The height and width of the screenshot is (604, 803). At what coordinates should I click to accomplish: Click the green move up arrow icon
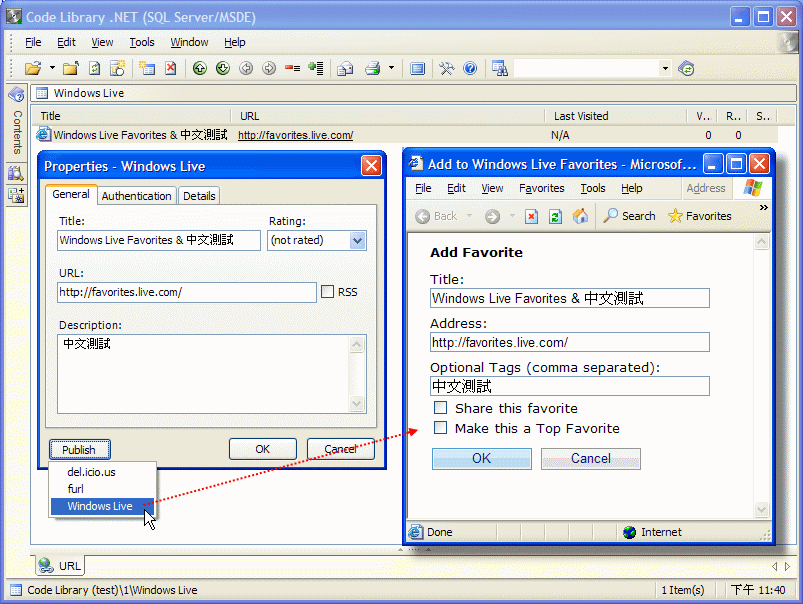[x=200, y=68]
